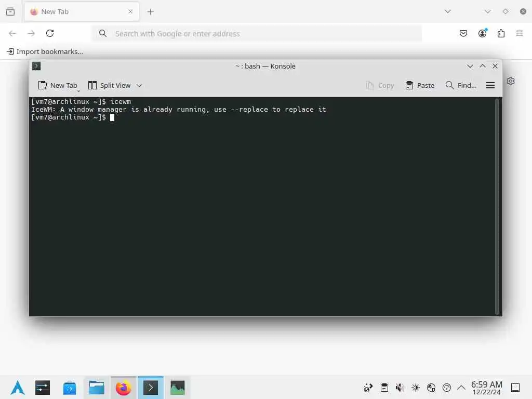The height and width of the screenshot is (399, 532).
Task: Click Show Desktop button on panel
Action: click(x=515, y=388)
